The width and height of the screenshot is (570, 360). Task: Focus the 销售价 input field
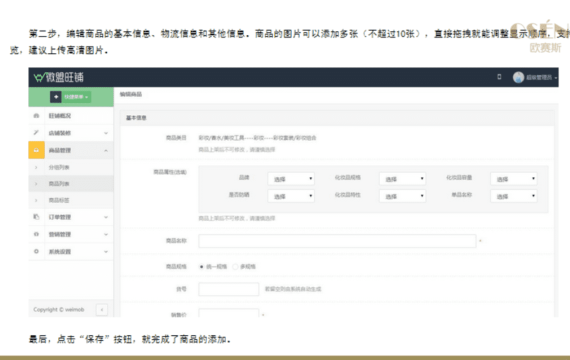point(229,313)
